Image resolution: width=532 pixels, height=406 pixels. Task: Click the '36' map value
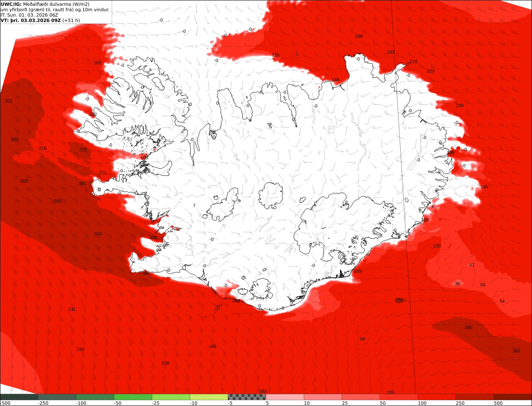point(457,284)
